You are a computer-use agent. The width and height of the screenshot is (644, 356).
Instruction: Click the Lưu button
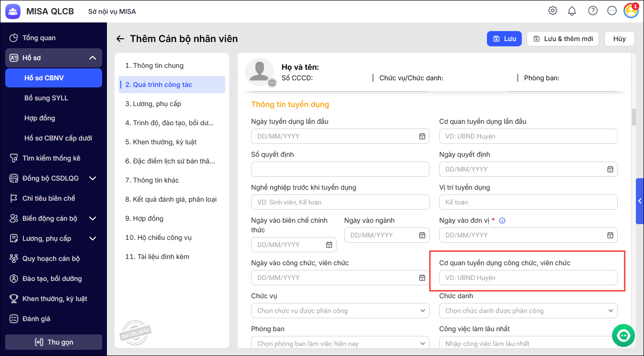point(504,39)
